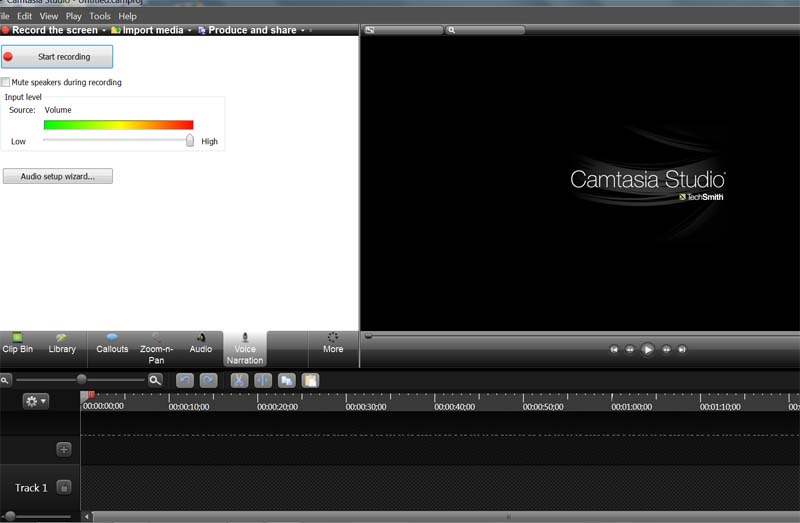Click the 00:00:30;00 timeline ruler mark
This screenshot has height=523, width=800.
366,407
